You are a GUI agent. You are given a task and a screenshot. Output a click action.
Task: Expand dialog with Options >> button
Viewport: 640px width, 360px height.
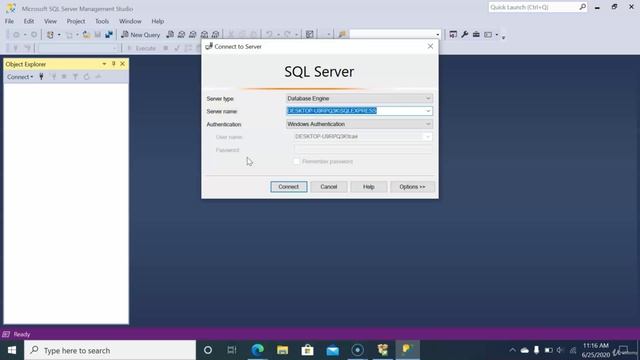tap(412, 187)
